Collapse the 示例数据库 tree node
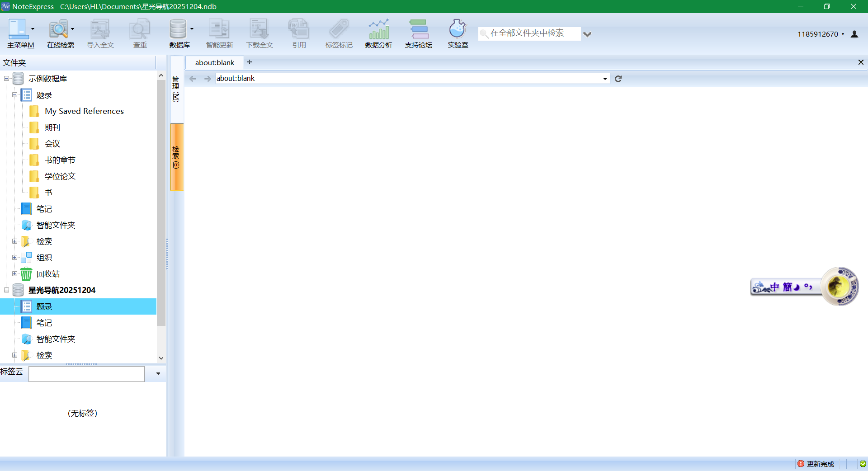The width and height of the screenshot is (868, 471). (x=7, y=79)
